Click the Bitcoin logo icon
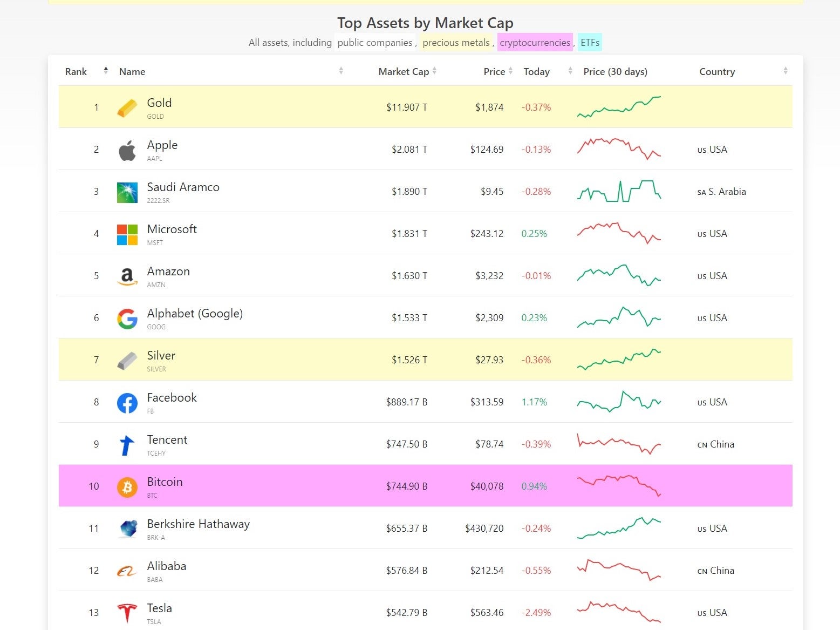Image resolution: width=840 pixels, height=630 pixels. (x=127, y=487)
